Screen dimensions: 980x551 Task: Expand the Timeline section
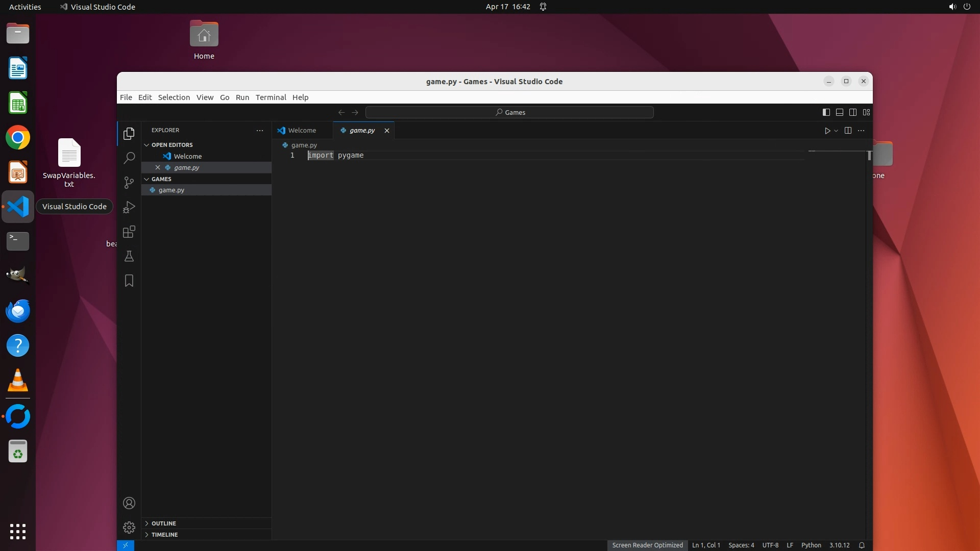164,535
